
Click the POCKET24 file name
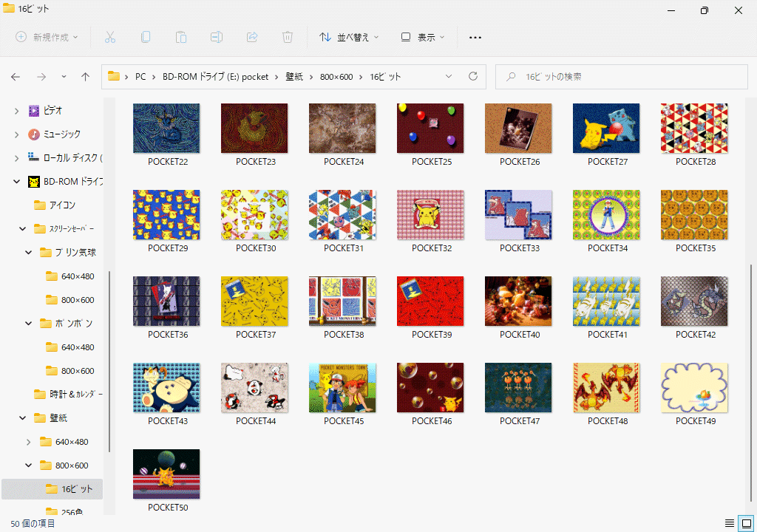tap(344, 162)
